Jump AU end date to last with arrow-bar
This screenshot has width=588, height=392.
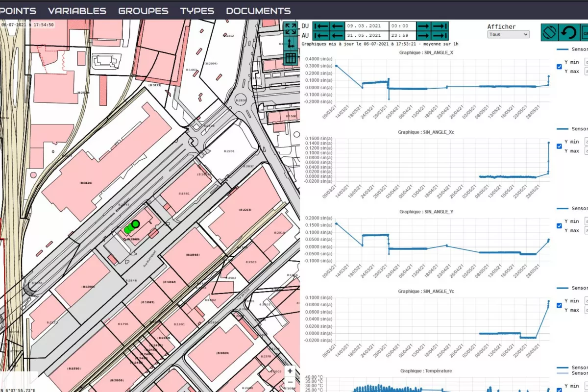click(440, 35)
